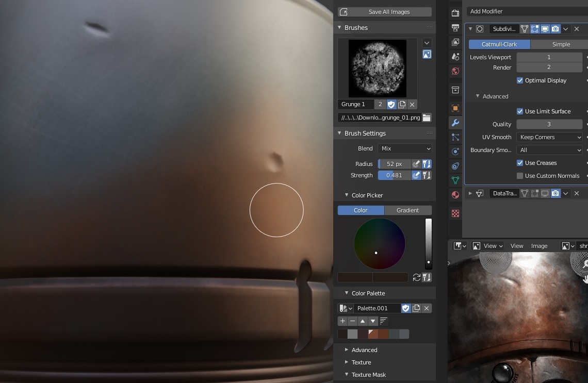
Task: Unlink Palette.001 with the X icon
Action: pyautogui.click(x=427, y=308)
